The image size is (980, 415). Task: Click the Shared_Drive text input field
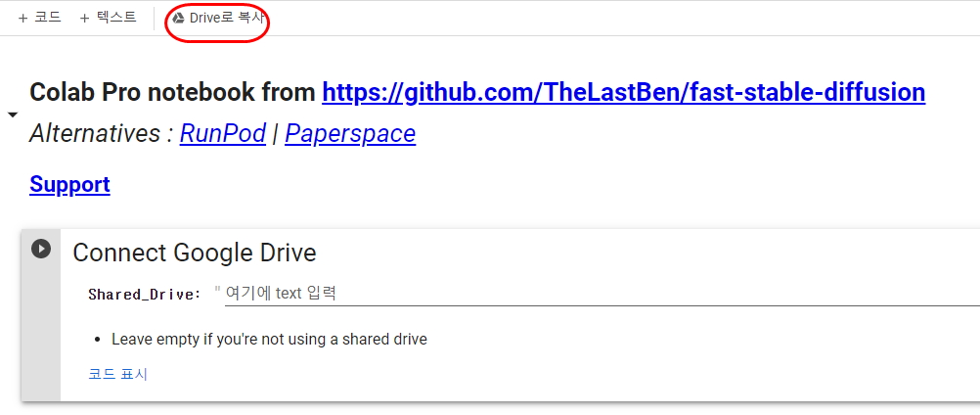point(601,293)
